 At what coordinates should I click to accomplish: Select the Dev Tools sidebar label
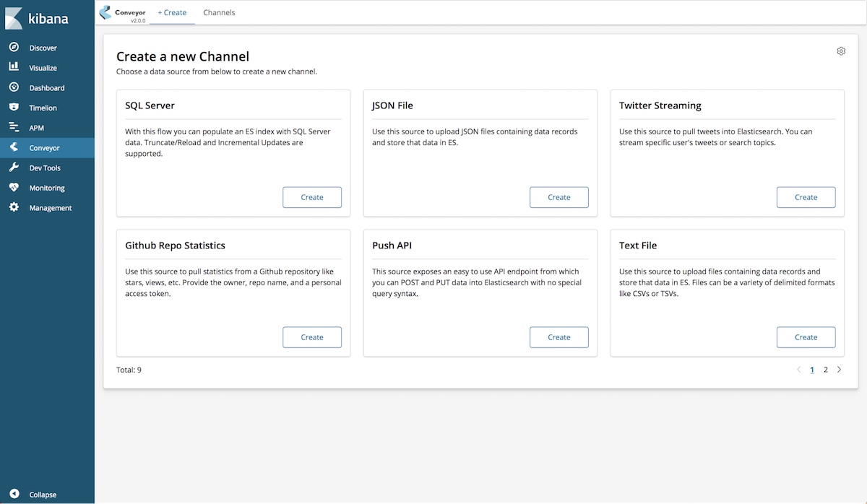[45, 168]
